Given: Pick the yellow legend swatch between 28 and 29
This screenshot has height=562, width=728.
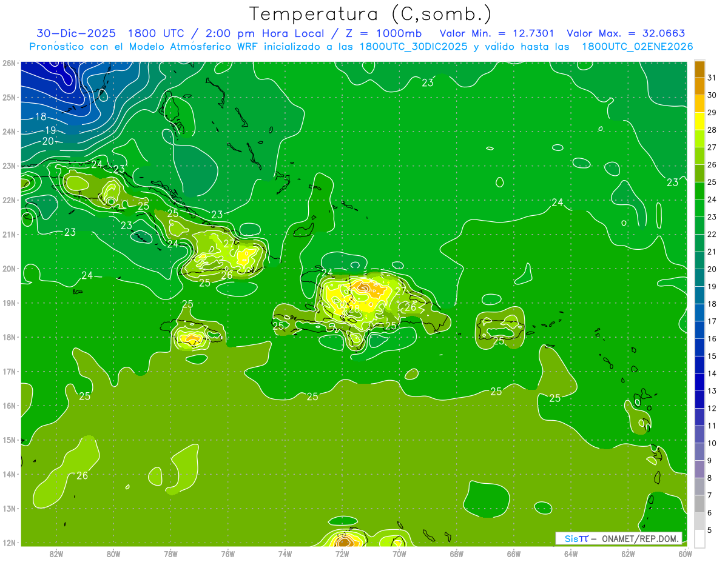Looking at the screenshot, I should pos(699,121).
